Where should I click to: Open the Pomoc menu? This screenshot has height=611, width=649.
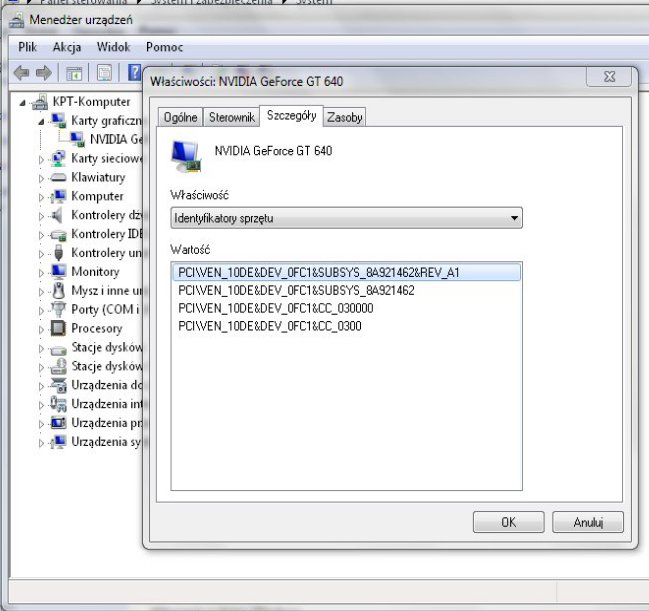(164, 47)
